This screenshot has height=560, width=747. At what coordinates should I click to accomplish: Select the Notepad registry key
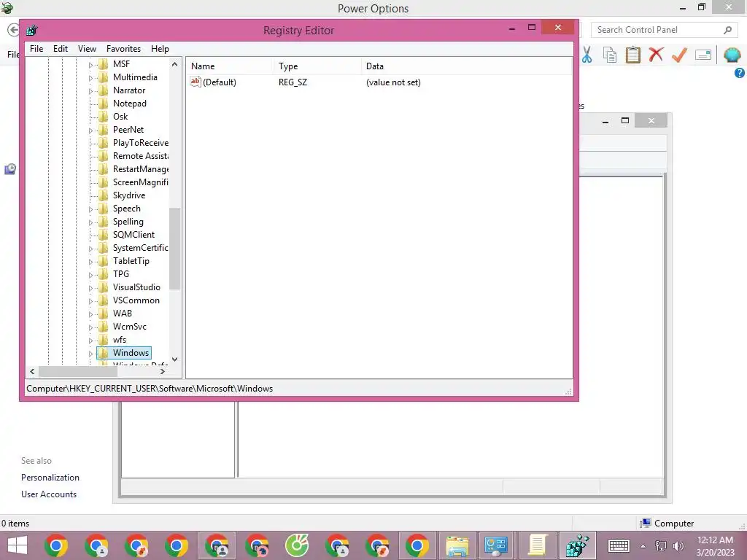129,104
